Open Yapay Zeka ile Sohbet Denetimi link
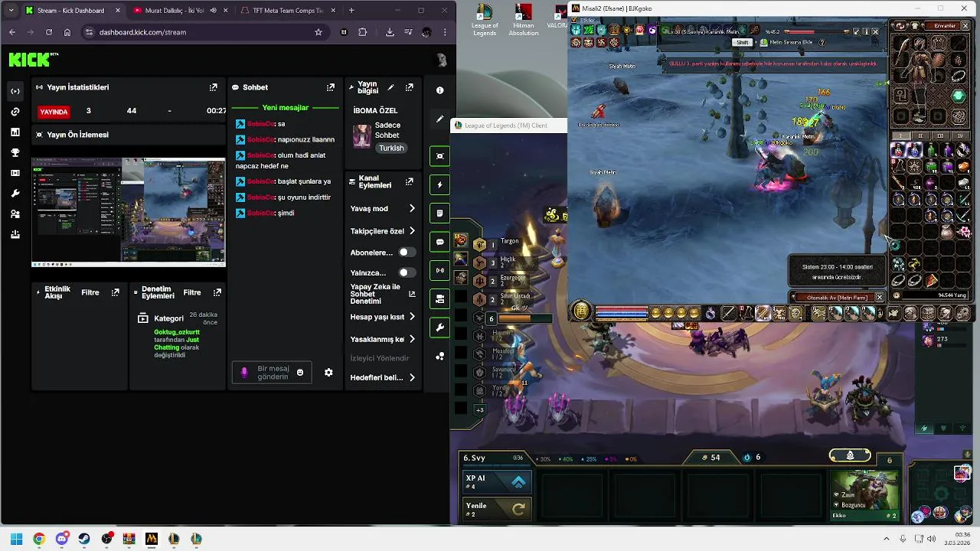Image resolution: width=980 pixels, height=551 pixels. click(383, 294)
